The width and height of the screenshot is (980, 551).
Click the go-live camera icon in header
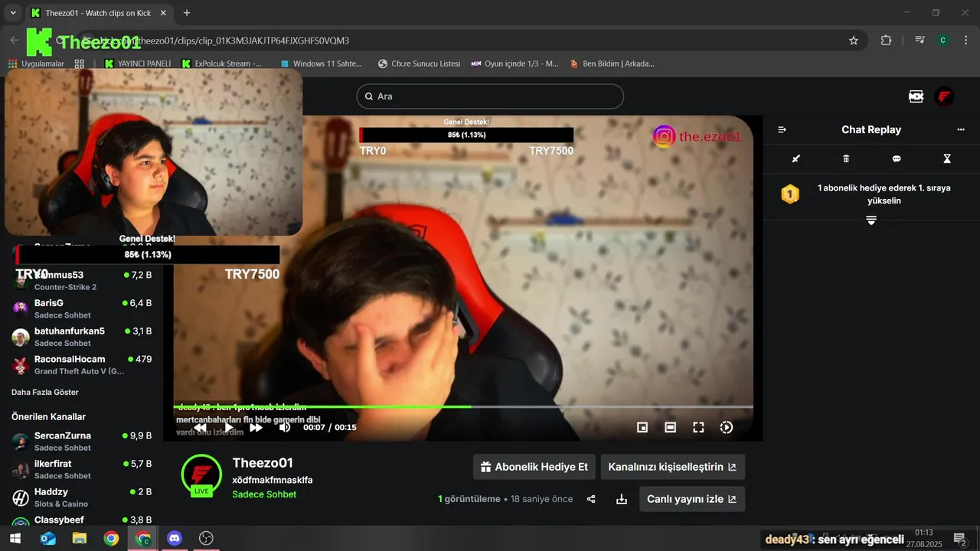click(x=916, y=96)
